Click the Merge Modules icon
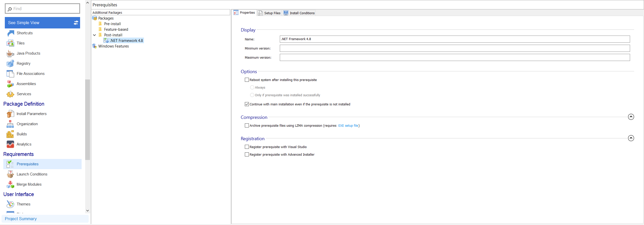 10,185
